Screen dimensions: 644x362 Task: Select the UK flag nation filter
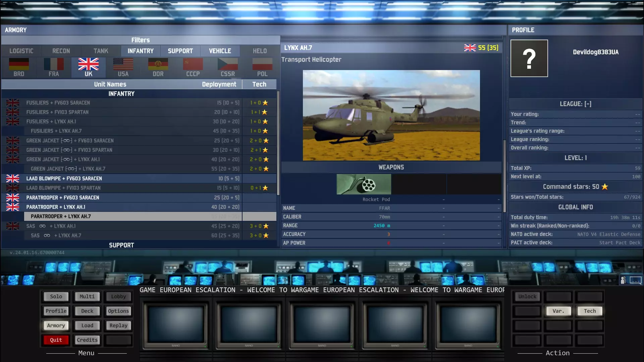[89, 67]
